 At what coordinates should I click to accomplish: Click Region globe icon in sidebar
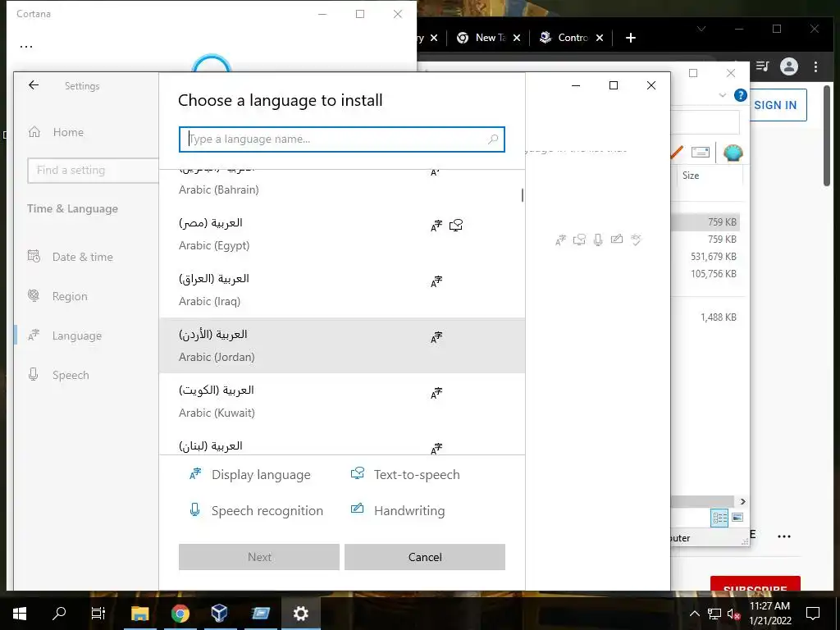(x=33, y=295)
